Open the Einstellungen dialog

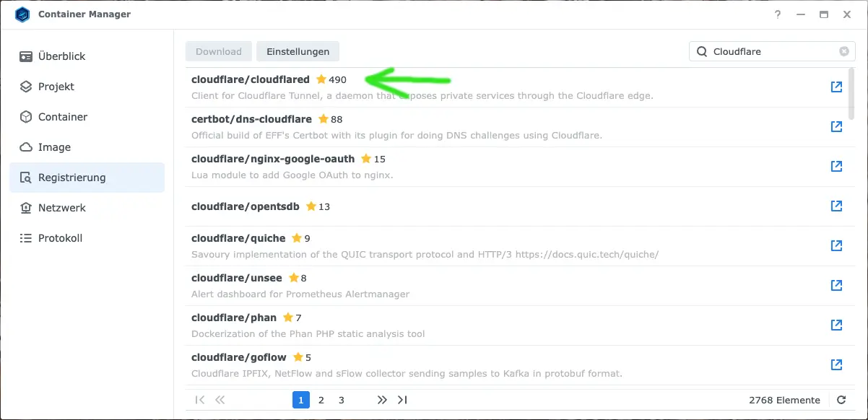click(298, 51)
